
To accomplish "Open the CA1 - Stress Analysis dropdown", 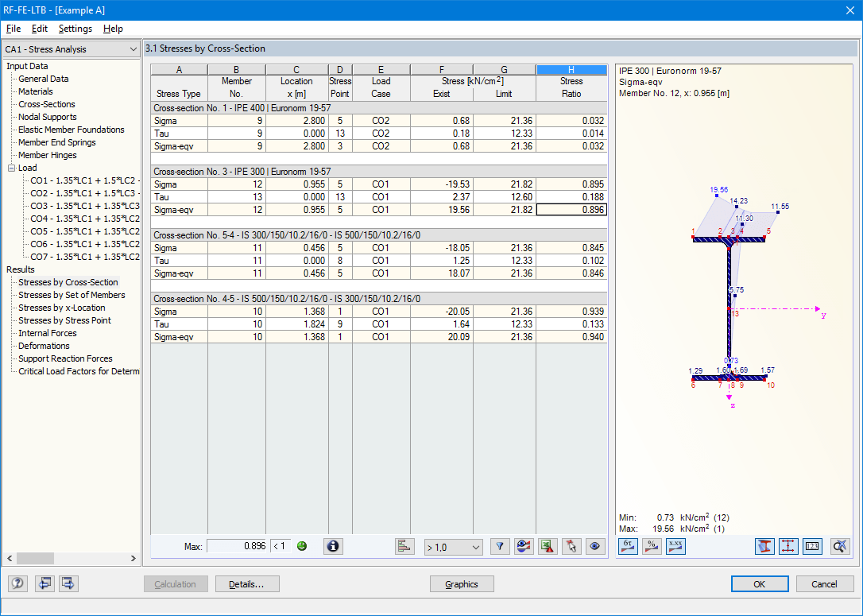I will (72, 49).
